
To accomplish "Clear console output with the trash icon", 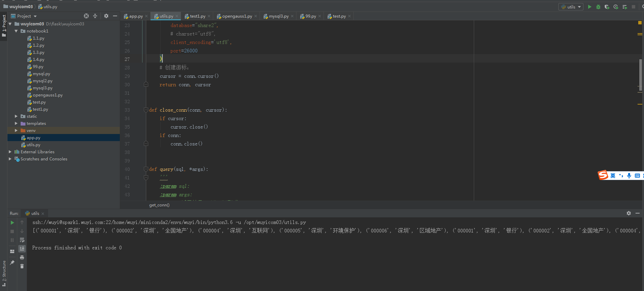I will [22, 266].
